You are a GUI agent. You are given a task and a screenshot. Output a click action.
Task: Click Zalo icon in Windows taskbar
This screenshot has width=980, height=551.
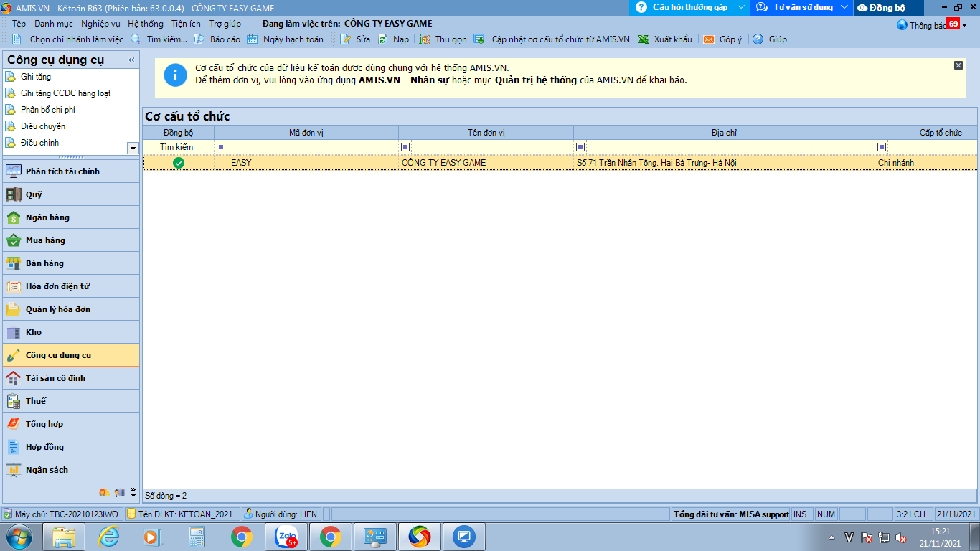click(x=286, y=537)
